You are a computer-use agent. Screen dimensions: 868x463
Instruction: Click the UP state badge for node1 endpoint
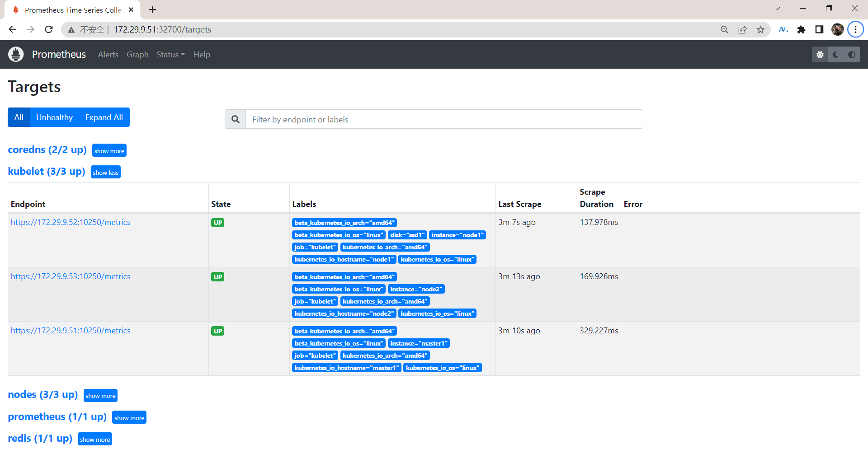(x=218, y=223)
